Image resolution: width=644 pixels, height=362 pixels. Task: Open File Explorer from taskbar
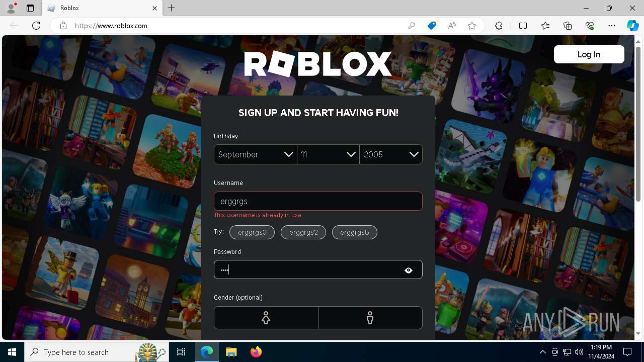coord(231,352)
